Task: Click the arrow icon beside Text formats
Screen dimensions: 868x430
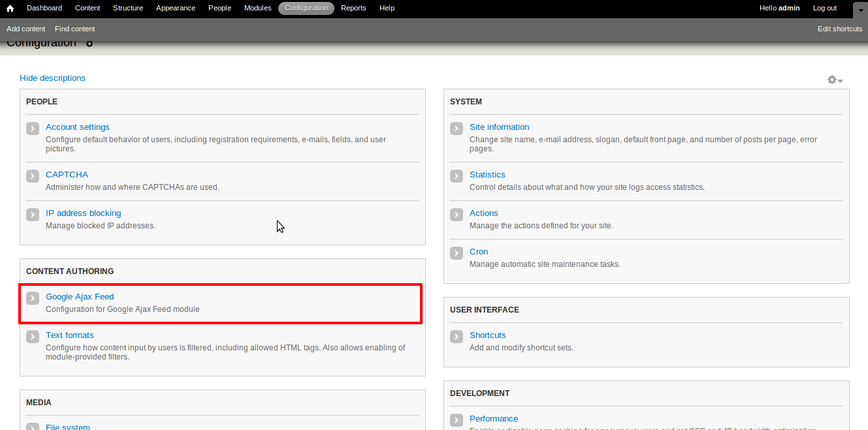Action: pyautogui.click(x=33, y=337)
